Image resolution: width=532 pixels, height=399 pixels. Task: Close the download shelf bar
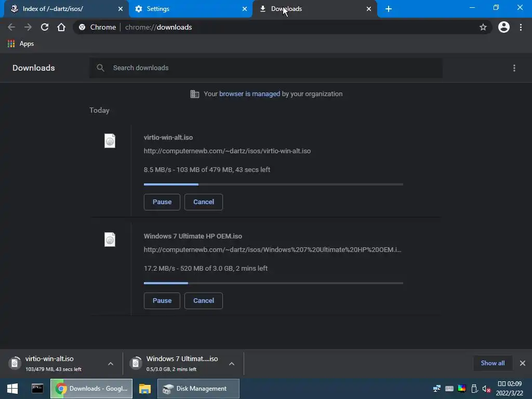[x=523, y=363]
